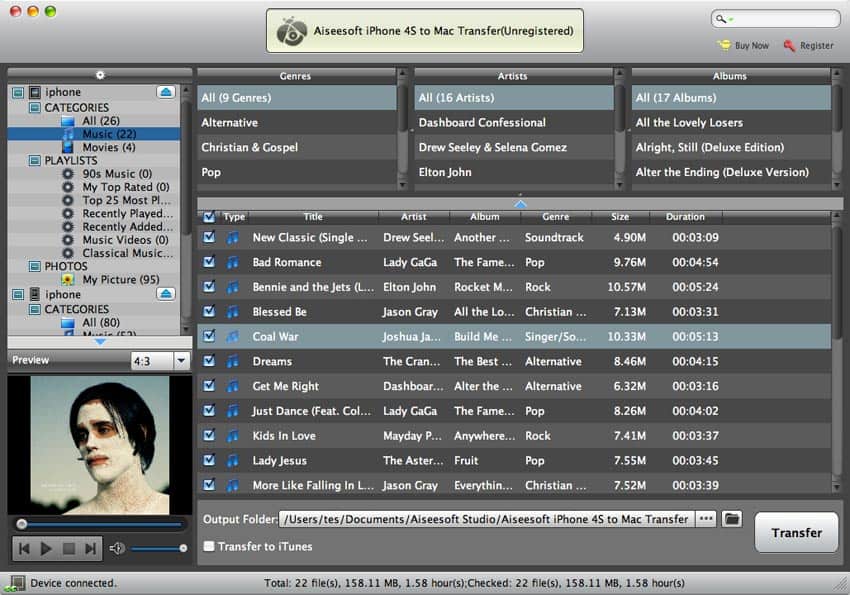Click the Music (22) note icon
850x595 pixels.
[68, 134]
